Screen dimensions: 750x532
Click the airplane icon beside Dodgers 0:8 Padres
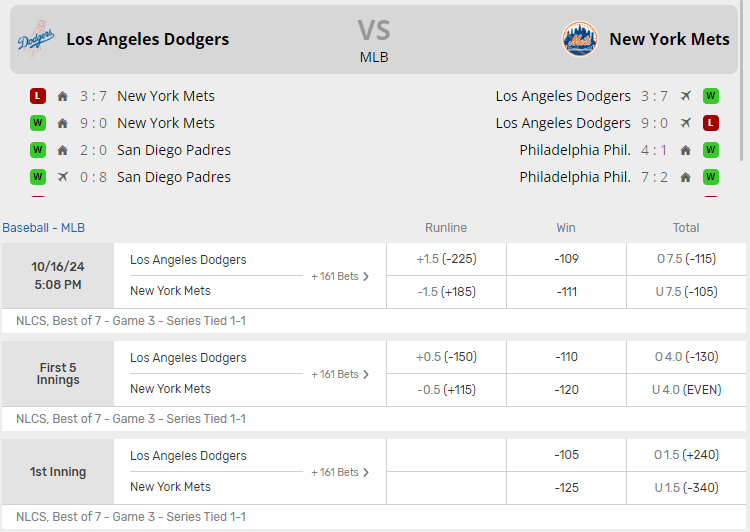pos(63,177)
